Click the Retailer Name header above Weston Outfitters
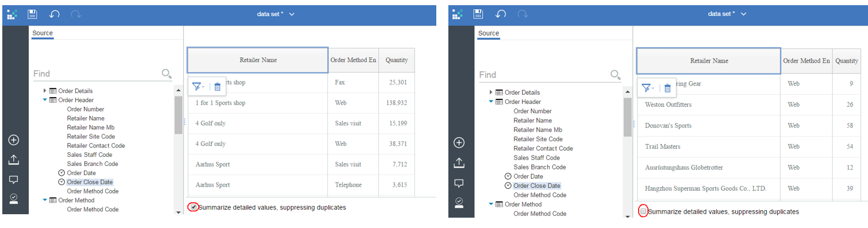Viewport: 868px width, 228px height. click(709, 61)
